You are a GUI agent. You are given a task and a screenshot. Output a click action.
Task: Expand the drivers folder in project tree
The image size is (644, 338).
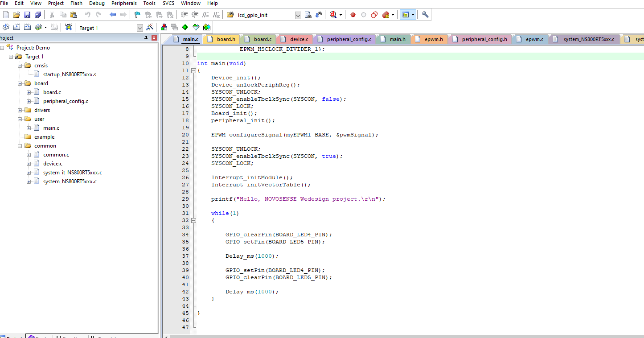tap(20, 110)
